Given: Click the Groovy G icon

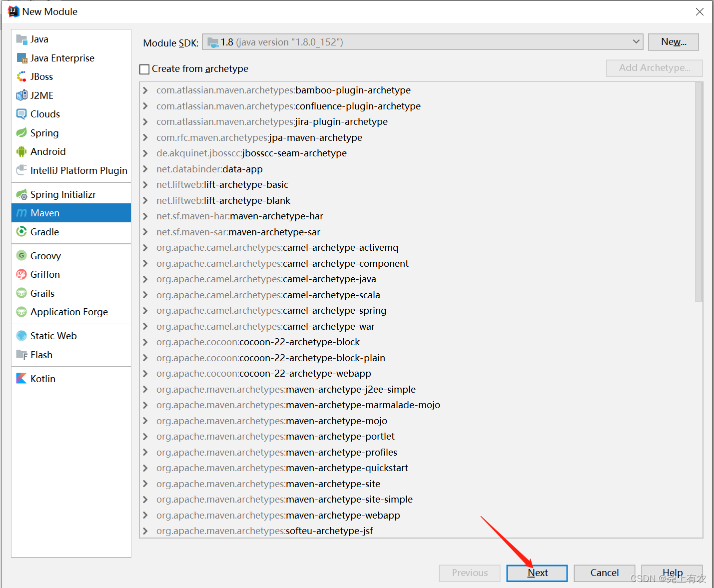Looking at the screenshot, I should (x=21, y=256).
